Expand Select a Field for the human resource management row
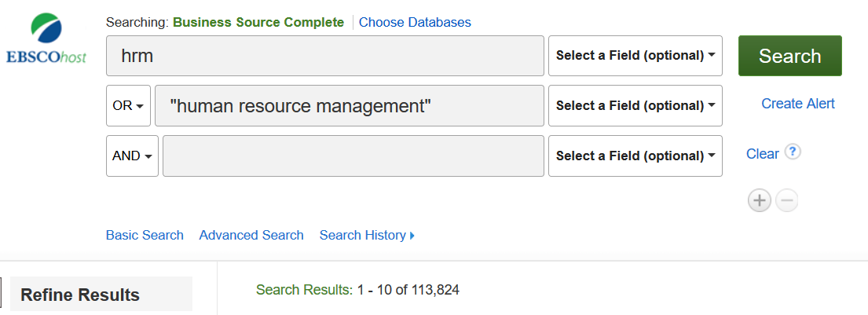 pos(635,105)
